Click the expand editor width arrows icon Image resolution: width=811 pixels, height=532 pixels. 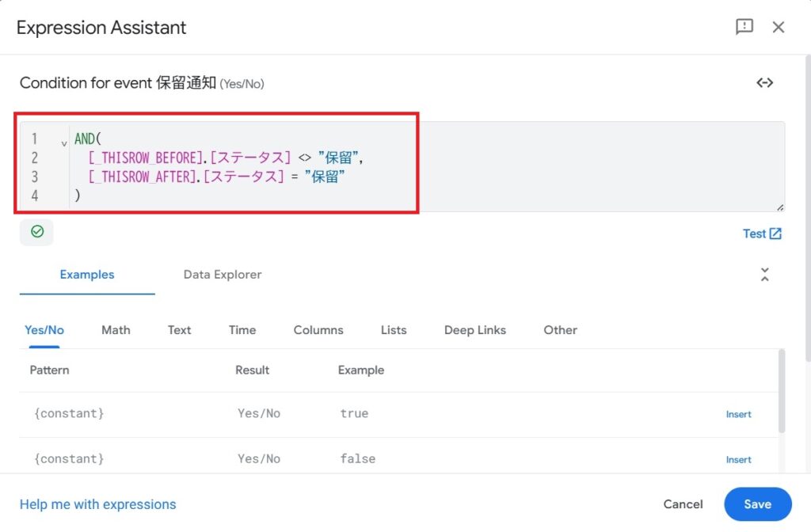coord(764,83)
